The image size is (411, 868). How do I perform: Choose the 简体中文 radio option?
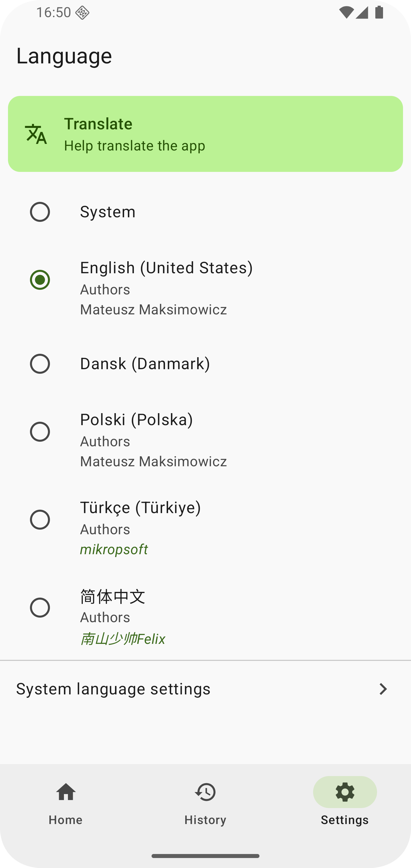[40, 608]
